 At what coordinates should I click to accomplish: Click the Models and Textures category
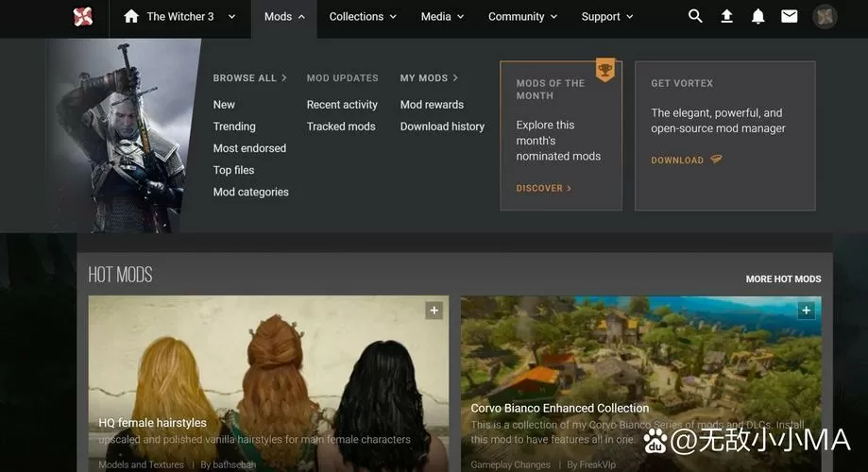tap(141, 464)
